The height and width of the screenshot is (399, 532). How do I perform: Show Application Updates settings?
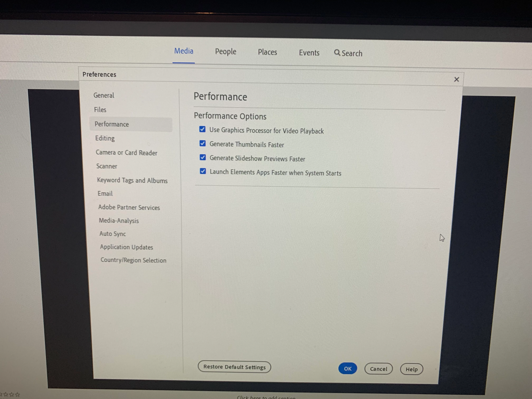pyautogui.click(x=126, y=247)
